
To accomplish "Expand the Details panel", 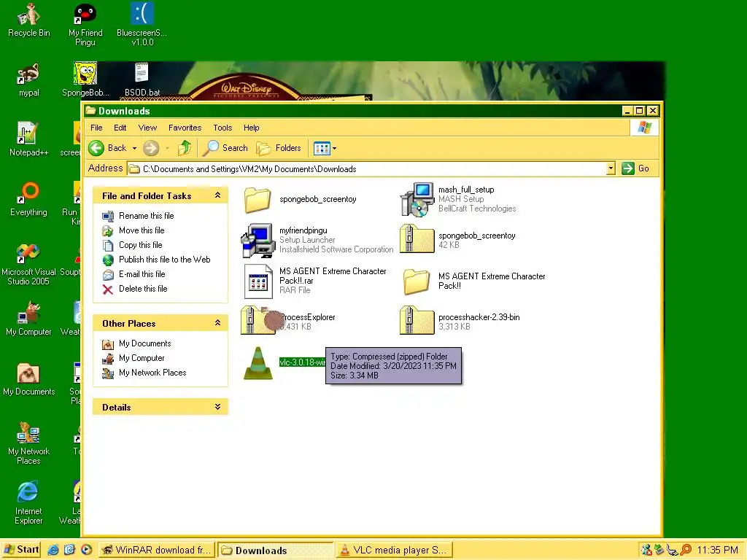I will point(217,407).
